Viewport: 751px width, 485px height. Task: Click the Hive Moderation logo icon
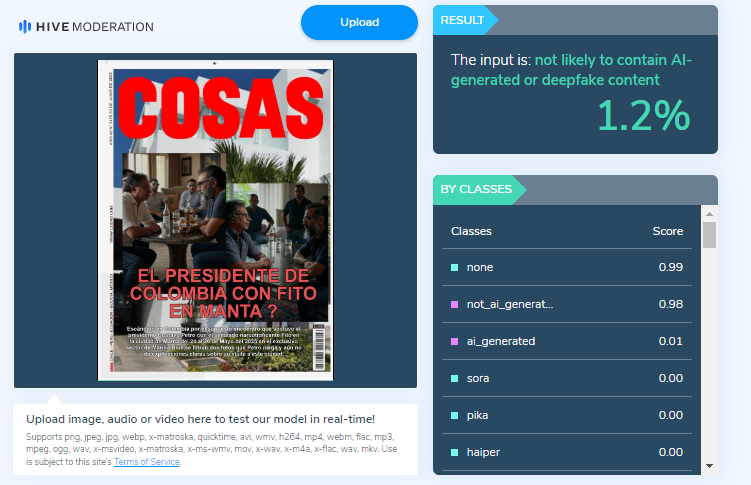(x=24, y=27)
